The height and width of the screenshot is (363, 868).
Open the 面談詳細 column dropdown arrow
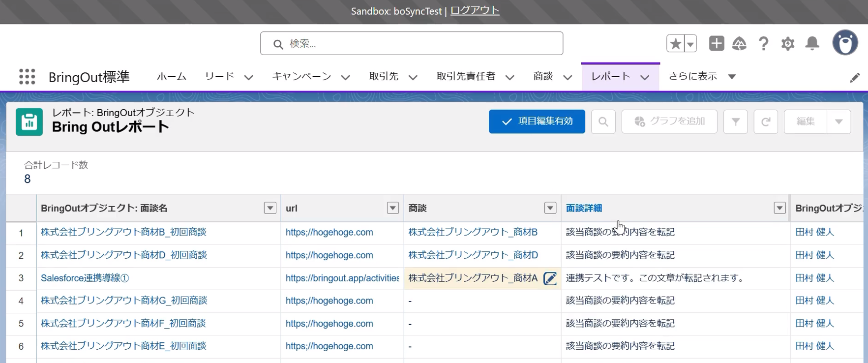pos(779,208)
